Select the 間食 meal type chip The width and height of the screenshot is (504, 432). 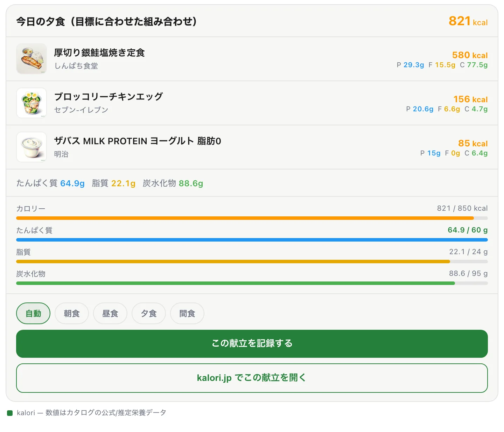pos(187,313)
